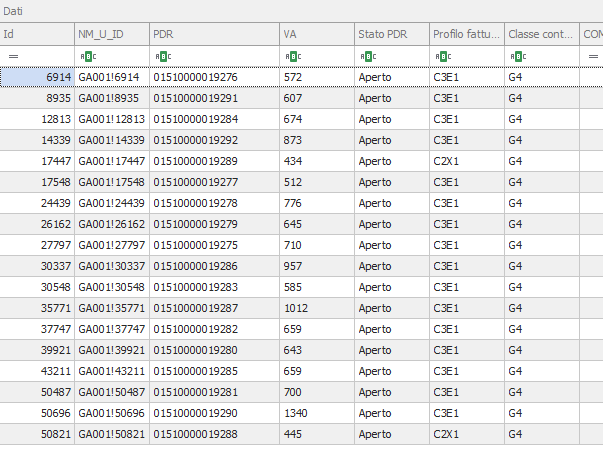Select VA cell 434

317,161
